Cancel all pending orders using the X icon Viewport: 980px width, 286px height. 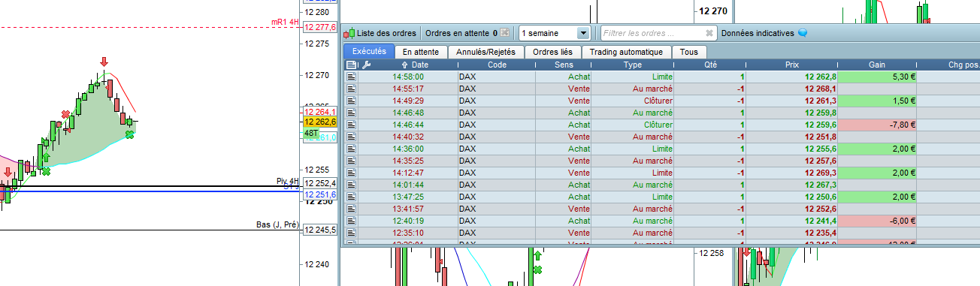(505, 33)
